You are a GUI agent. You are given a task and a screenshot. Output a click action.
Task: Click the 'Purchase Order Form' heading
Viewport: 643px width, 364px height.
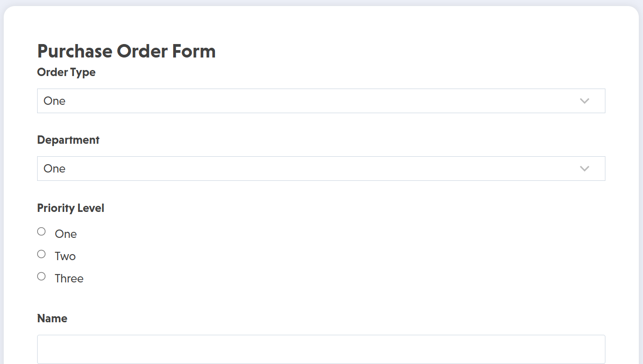(x=126, y=51)
